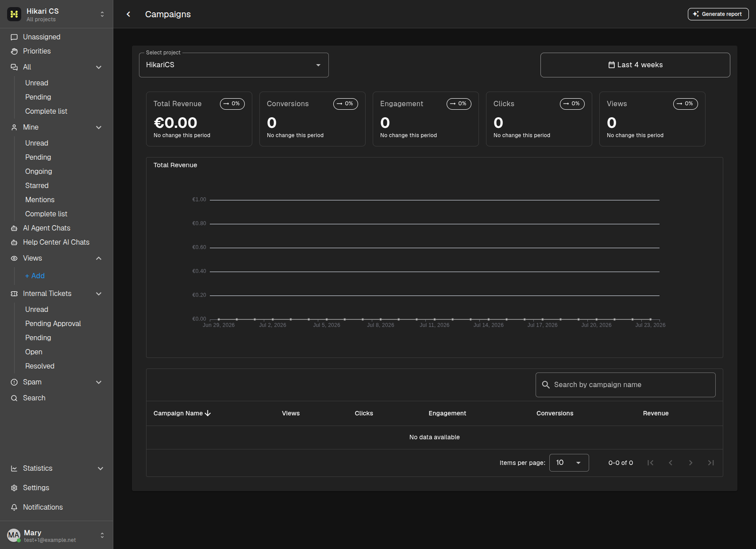
Task: Collapse the Views section chevron
Action: (x=99, y=258)
